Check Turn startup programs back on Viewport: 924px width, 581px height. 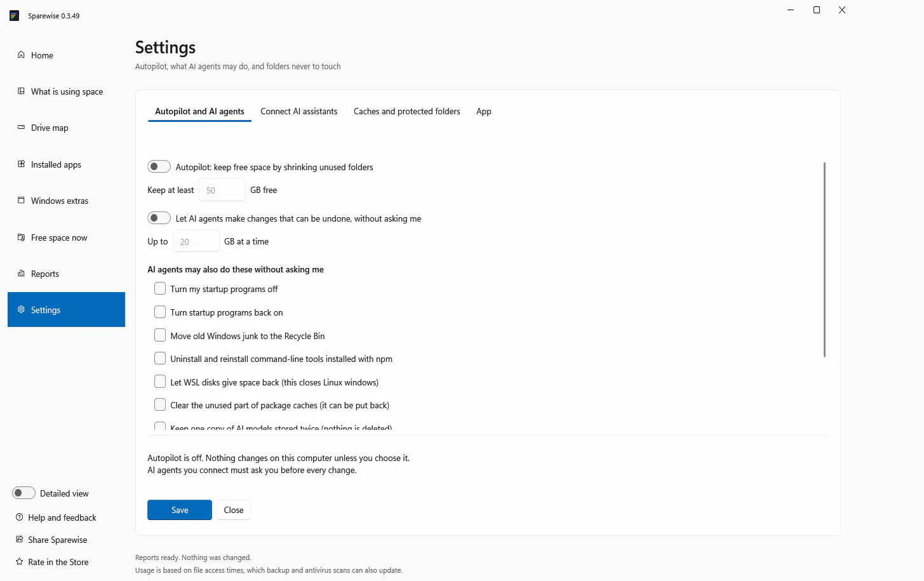click(x=160, y=312)
